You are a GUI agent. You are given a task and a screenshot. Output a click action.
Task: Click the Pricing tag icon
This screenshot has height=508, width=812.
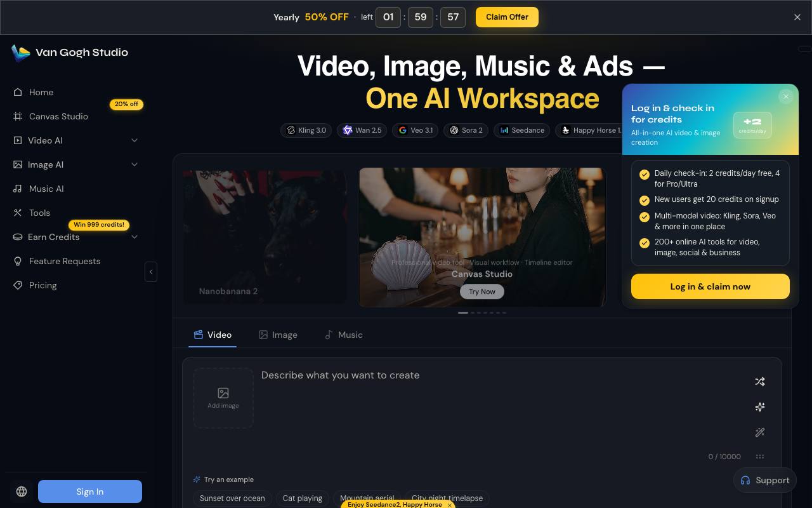tap(18, 285)
